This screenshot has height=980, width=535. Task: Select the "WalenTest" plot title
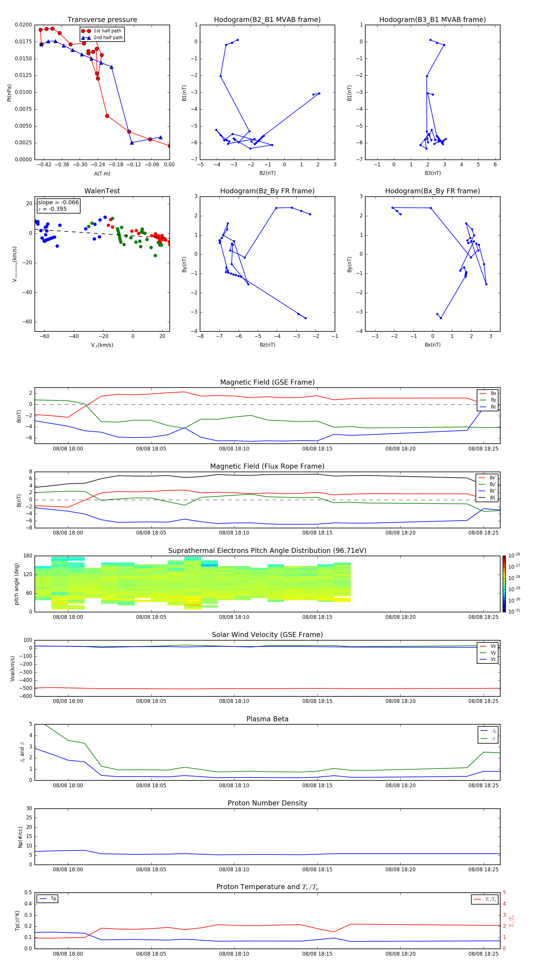(x=102, y=191)
